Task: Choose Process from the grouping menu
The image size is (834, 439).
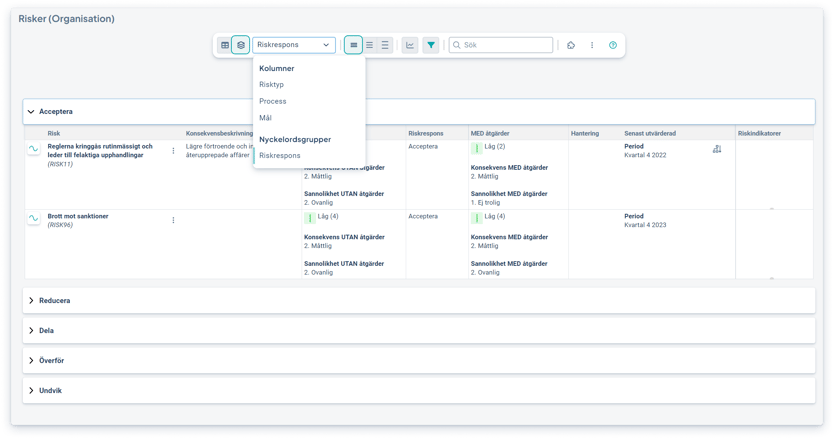Action: pyautogui.click(x=272, y=101)
